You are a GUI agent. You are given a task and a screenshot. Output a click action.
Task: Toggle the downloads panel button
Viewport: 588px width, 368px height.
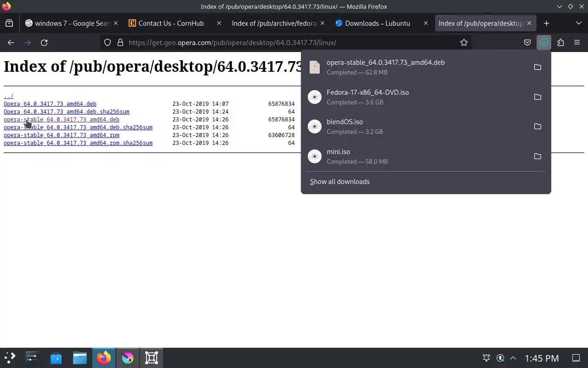coord(544,42)
